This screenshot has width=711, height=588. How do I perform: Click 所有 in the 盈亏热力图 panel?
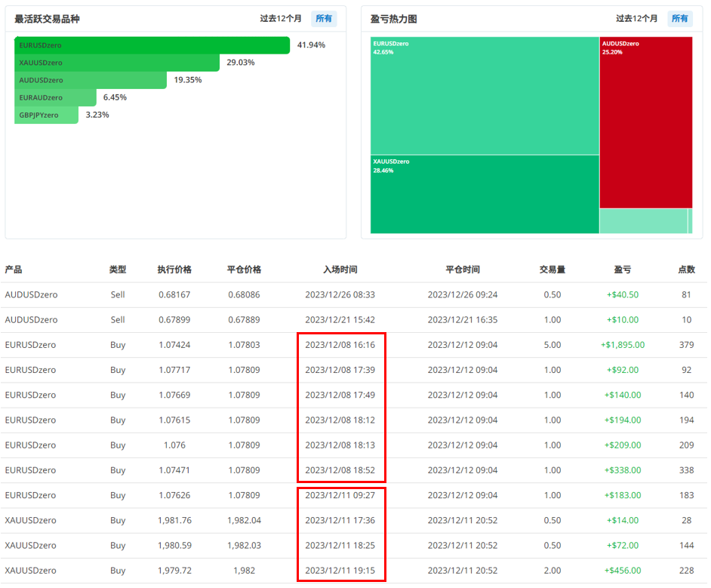(680, 19)
